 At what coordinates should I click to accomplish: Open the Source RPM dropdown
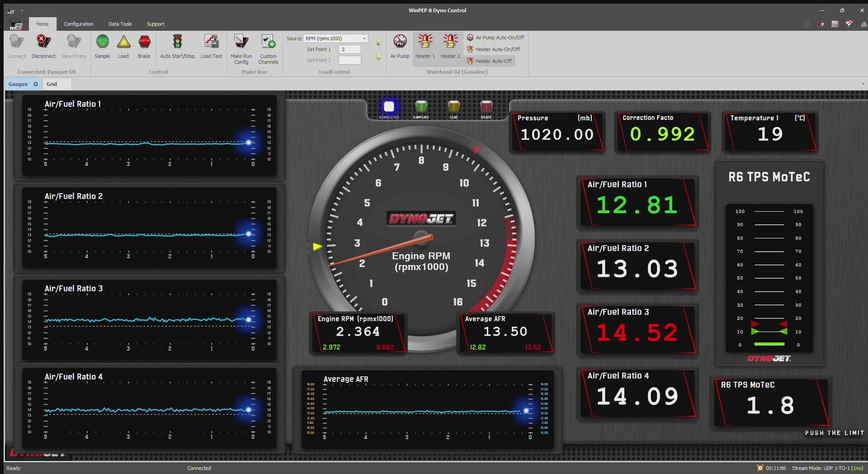[x=364, y=38]
